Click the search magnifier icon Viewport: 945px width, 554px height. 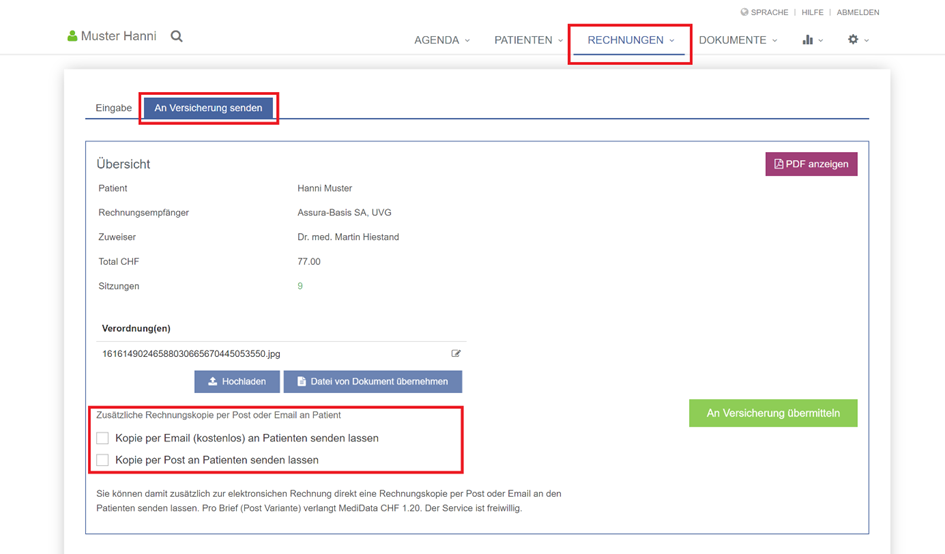[x=177, y=36]
